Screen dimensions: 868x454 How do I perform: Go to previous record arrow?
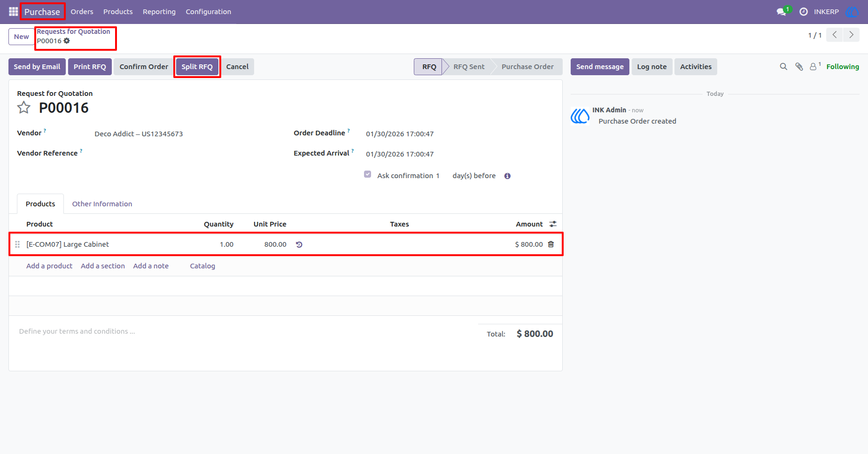click(x=835, y=35)
